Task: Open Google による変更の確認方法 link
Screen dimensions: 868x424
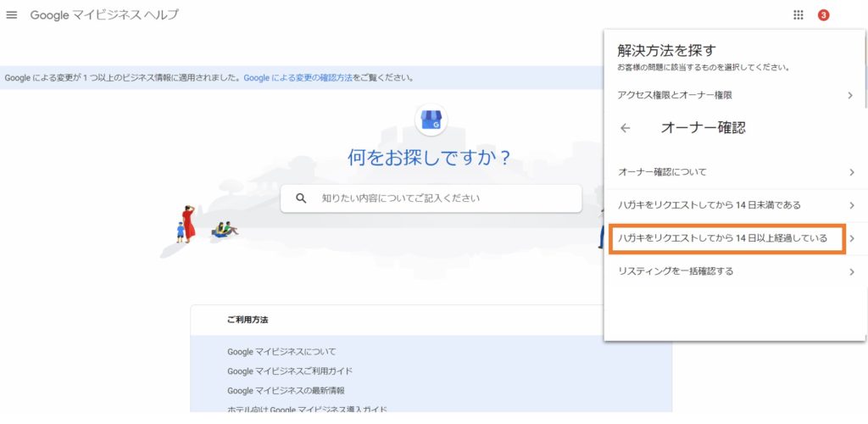Action: coord(298,77)
